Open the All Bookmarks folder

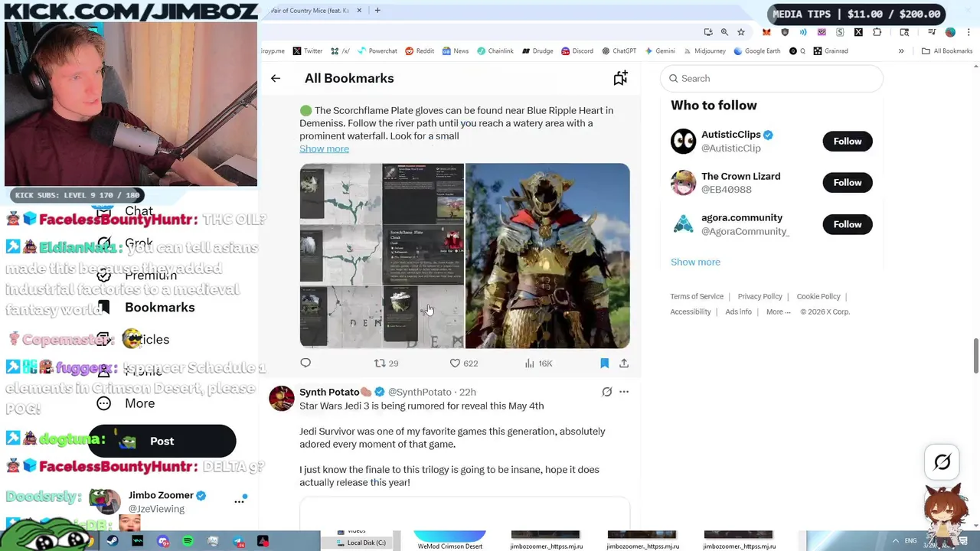946,51
